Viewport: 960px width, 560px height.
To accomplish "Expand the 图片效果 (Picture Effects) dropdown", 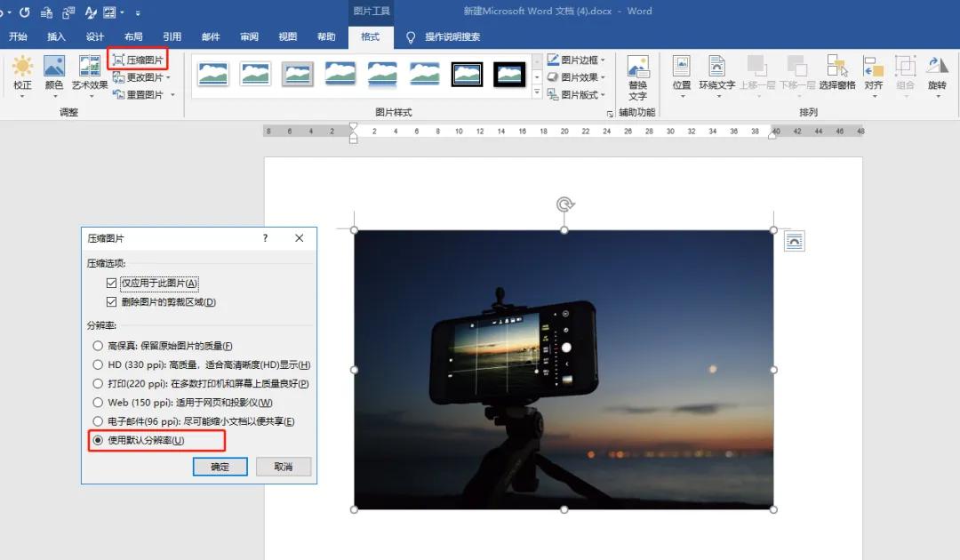I will point(576,77).
